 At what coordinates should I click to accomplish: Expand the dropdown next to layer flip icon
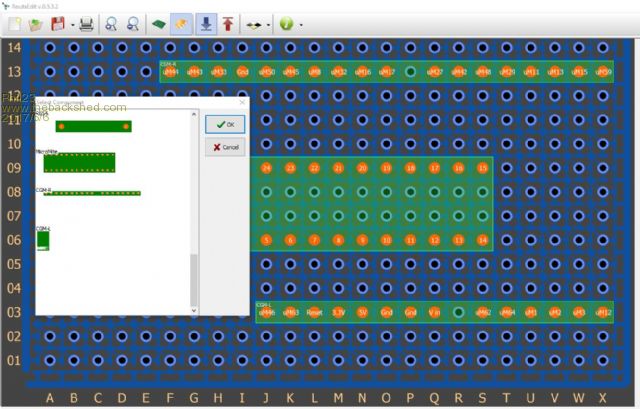tap(268, 24)
